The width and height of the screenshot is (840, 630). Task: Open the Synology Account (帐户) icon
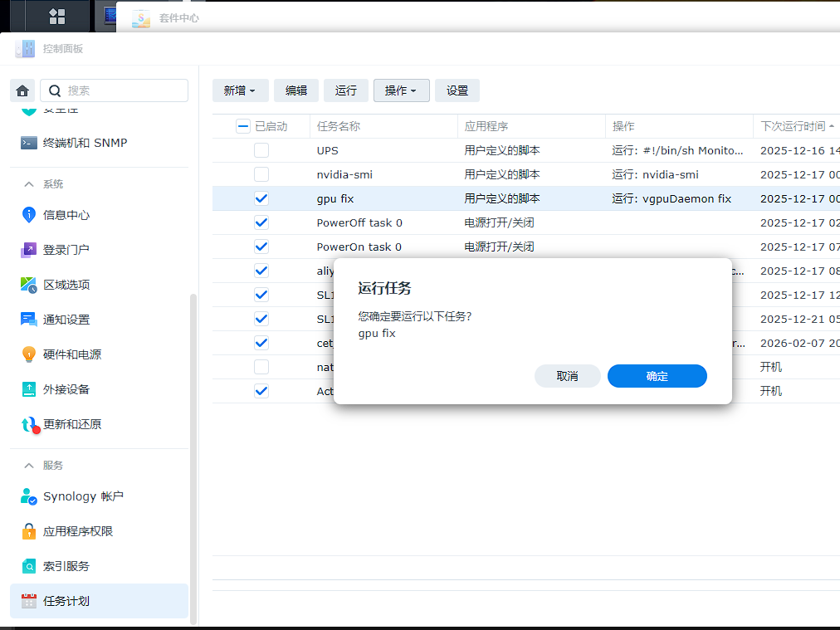[29, 496]
